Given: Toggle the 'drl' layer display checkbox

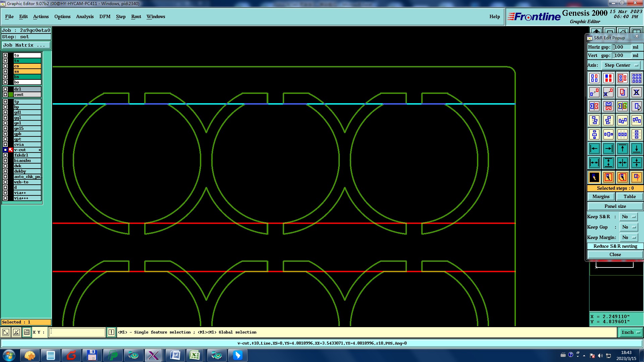Looking at the screenshot, I should coord(5,89).
